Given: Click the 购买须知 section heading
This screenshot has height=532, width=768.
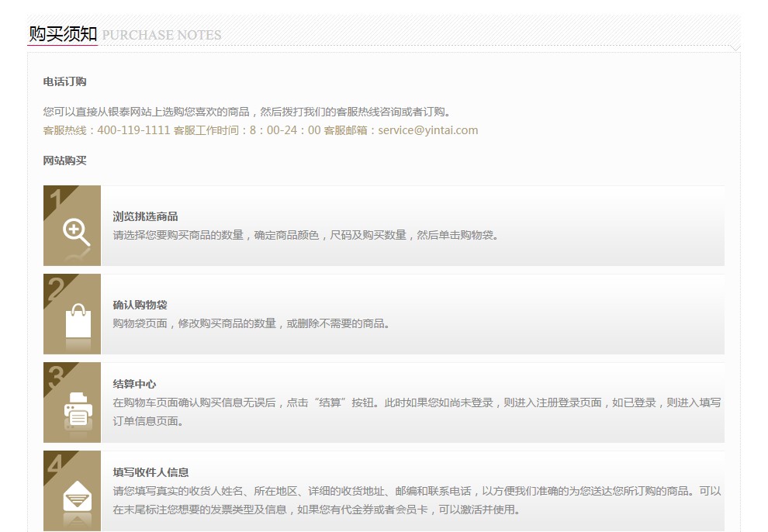Looking at the screenshot, I should tap(63, 34).
